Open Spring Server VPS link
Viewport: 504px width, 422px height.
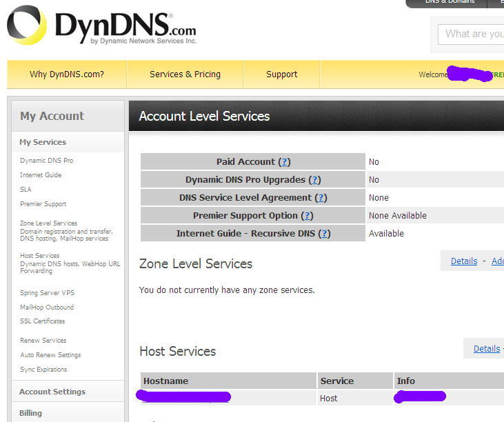[48, 293]
